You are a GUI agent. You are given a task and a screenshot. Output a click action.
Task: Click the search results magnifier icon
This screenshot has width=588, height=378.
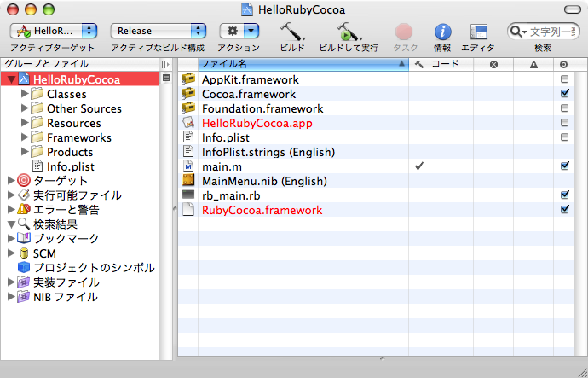pos(23,224)
